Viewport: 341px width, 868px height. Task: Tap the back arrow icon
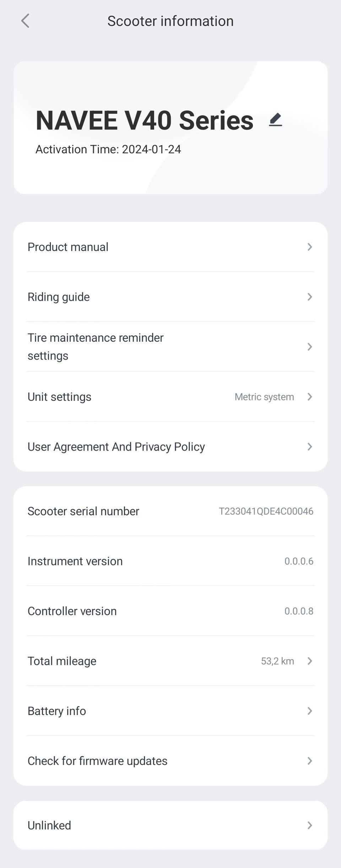25,21
